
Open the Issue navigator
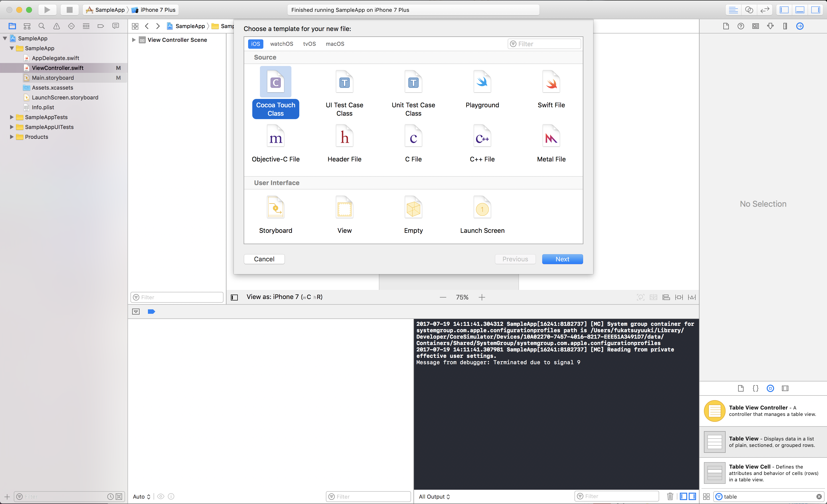tap(56, 26)
